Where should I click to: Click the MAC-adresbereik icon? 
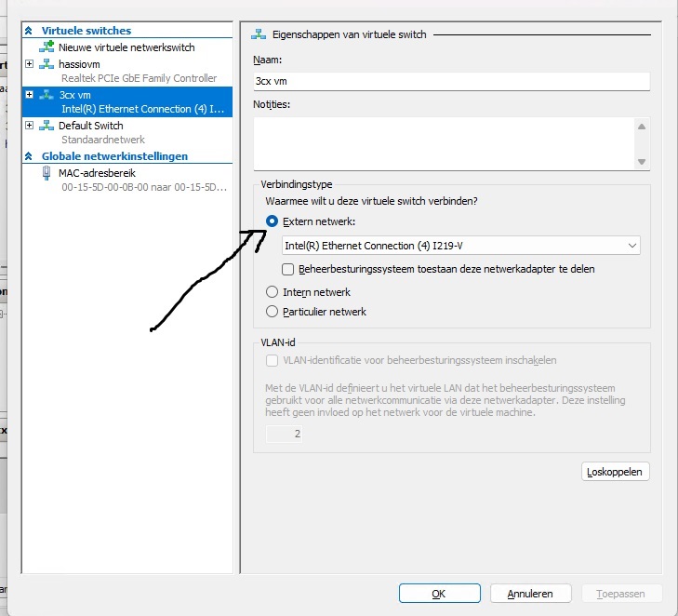[x=47, y=173]
